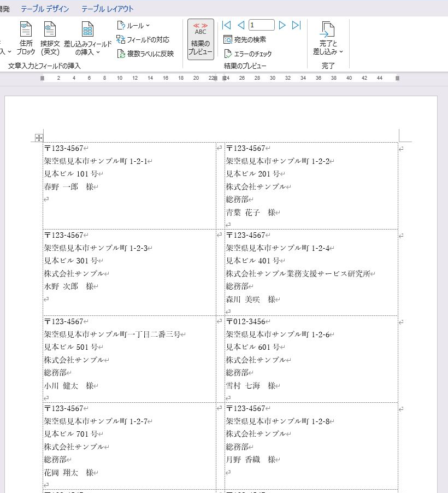Click the text 雪村 七海 様
Screen dimensions: 448x493
[x=251, y=386]
